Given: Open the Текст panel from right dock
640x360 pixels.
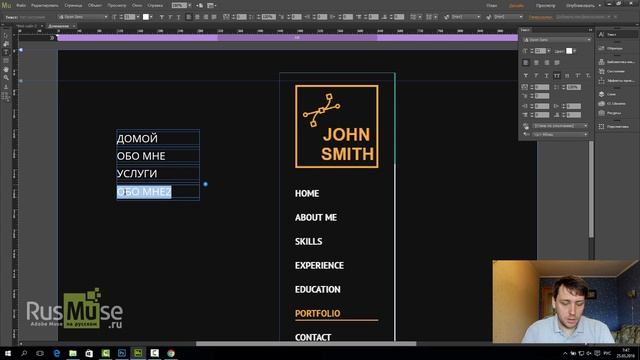Looking at the screenshot, I should pos(616,35).
